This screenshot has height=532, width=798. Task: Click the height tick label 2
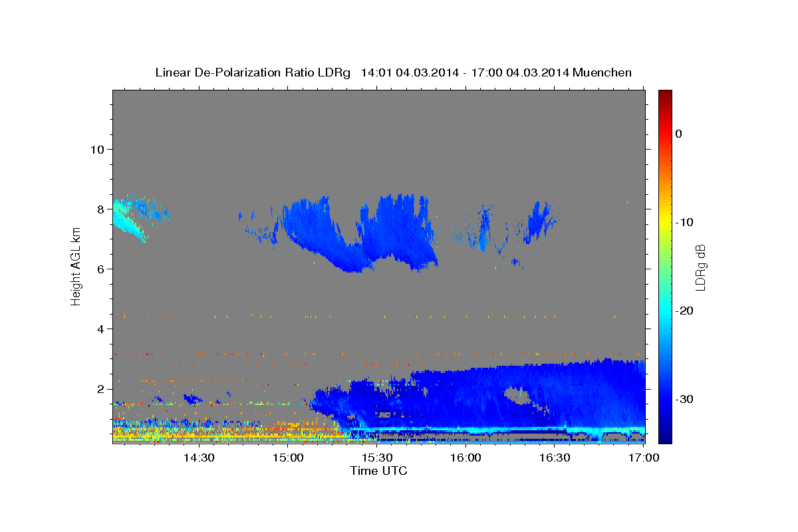pyautogui.click(x=100, y=389)
